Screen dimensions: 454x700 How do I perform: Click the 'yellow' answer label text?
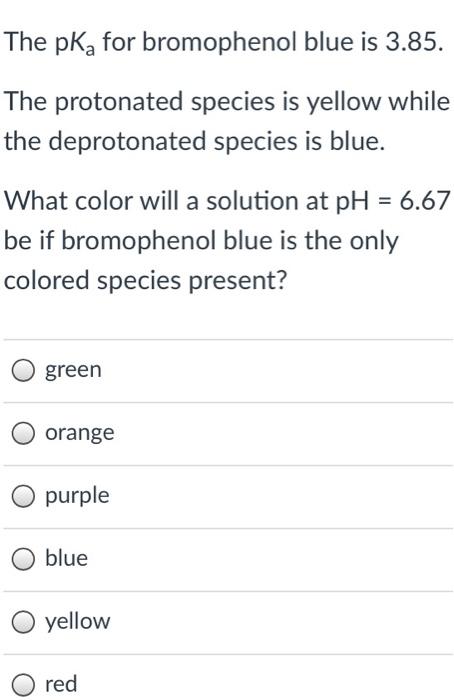(x=78, y=622)
